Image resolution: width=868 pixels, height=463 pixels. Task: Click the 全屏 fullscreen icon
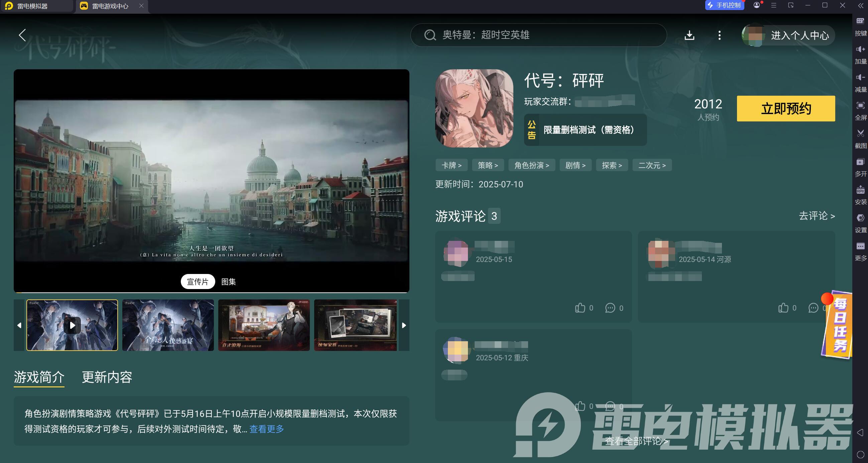tap(860, 106)
